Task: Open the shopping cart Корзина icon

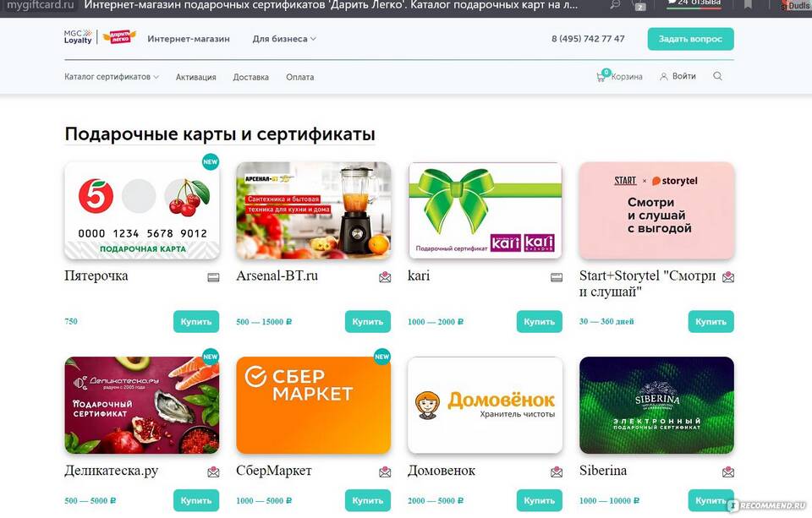Action: tap(601, 76)
